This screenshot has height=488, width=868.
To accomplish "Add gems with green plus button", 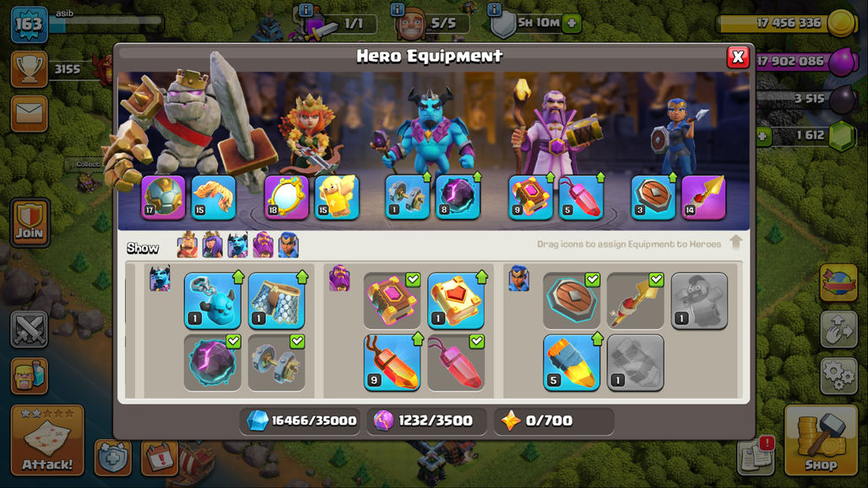I will pos(763,136).
